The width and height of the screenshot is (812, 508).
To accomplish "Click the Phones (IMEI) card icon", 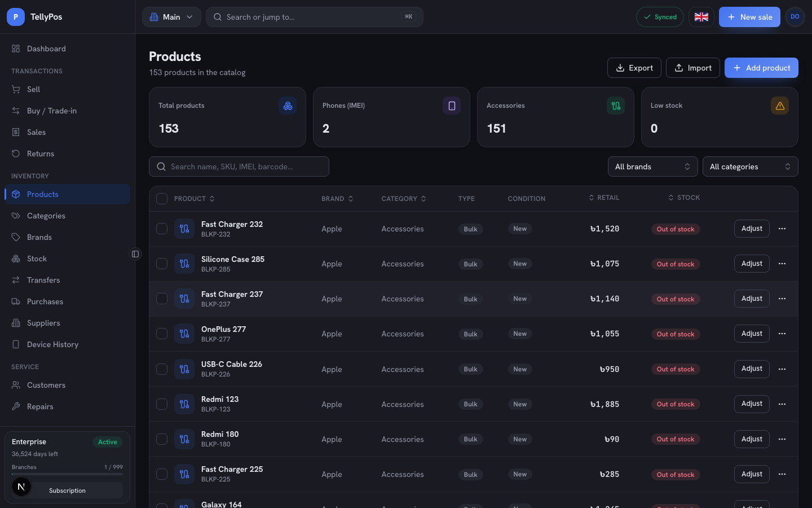I will tap(452, 106).
